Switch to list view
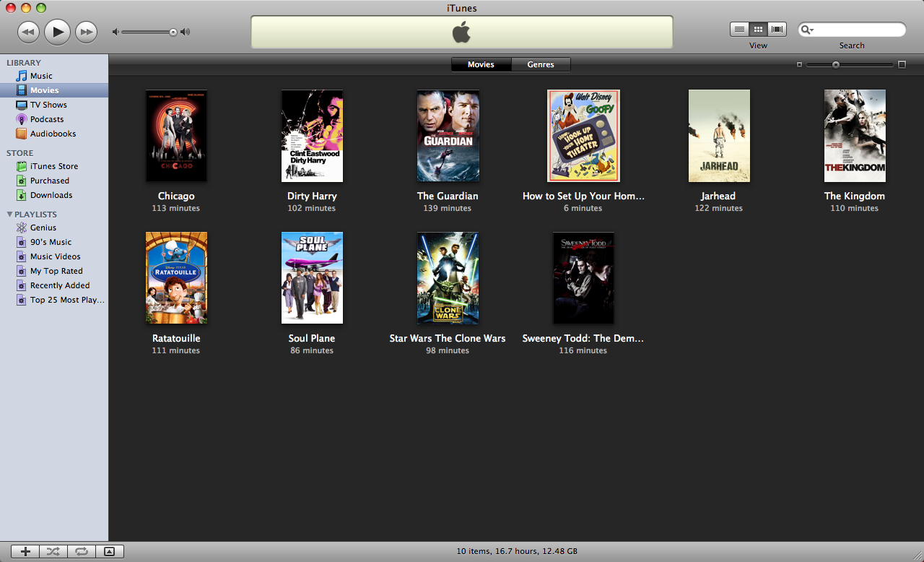 pos(739,29)
